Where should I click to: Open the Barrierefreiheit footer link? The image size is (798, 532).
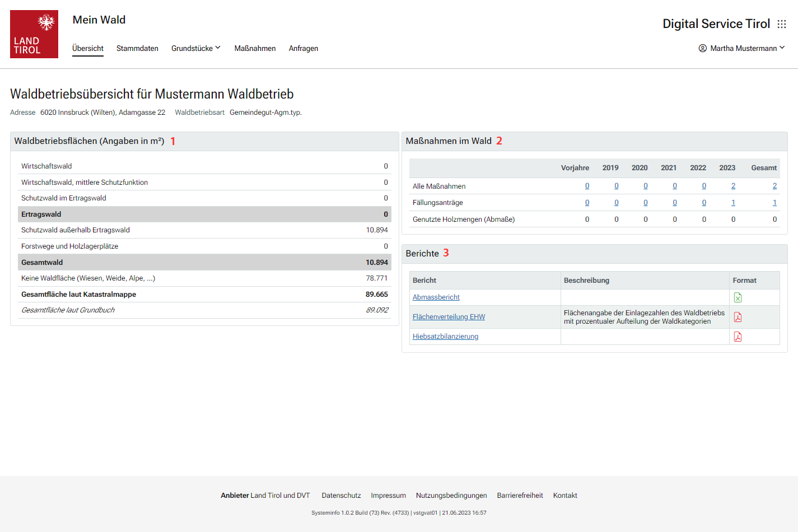(x=520, y=496)
